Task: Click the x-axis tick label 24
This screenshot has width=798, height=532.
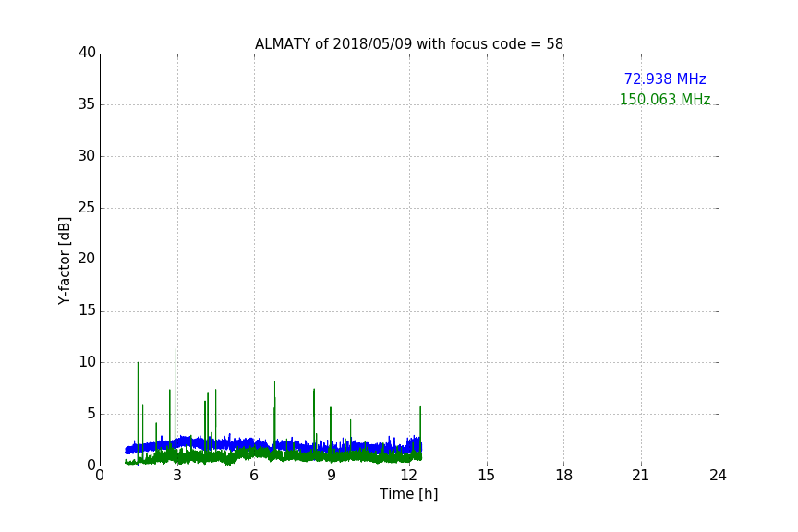Action: point(718,476)
